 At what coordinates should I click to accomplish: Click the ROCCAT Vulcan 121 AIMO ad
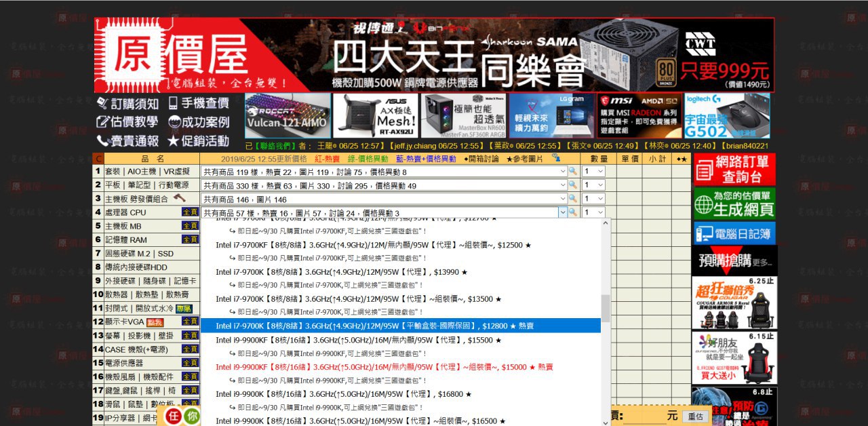click(x=288, y=115)
